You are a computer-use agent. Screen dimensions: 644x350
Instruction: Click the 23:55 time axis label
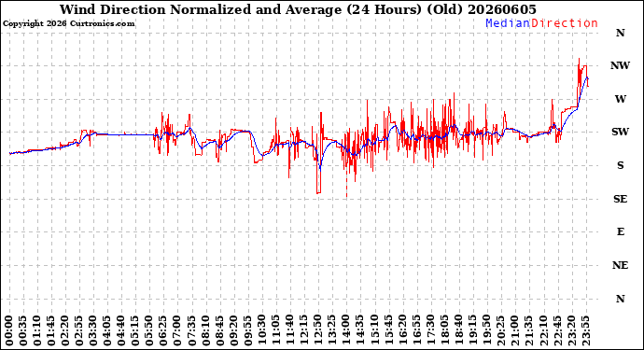(585, 330)
